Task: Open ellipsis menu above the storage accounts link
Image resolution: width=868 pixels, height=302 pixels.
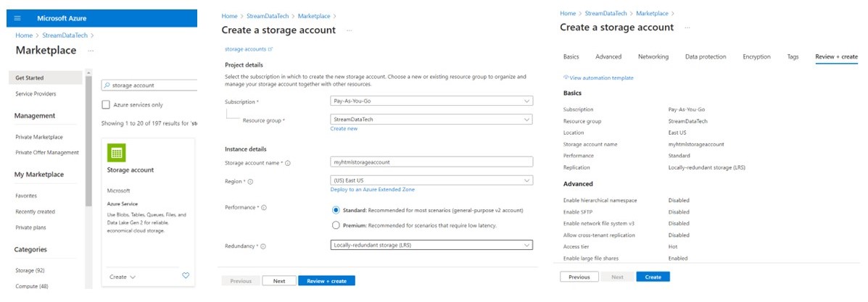Action: pyautogui.click(x=349, y=31)
